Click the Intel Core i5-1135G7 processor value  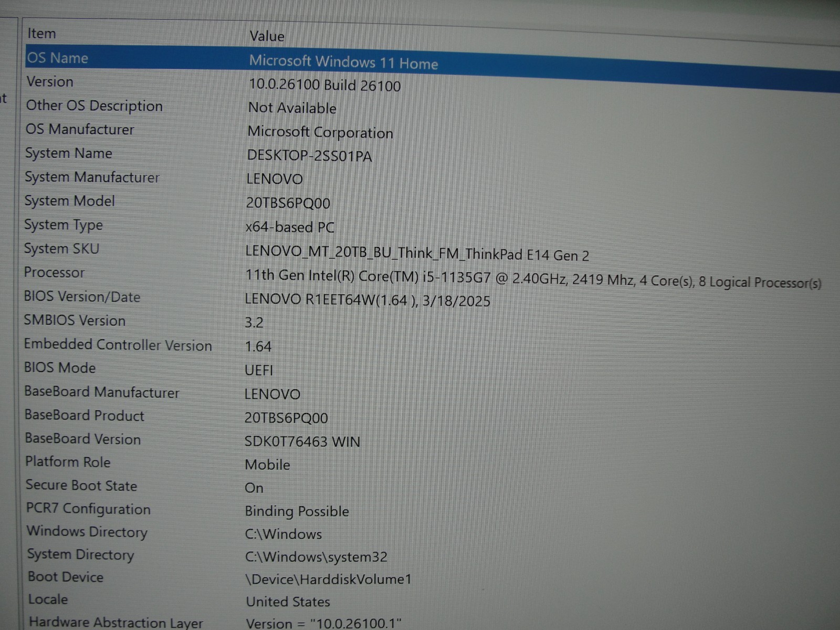point(533,279)
